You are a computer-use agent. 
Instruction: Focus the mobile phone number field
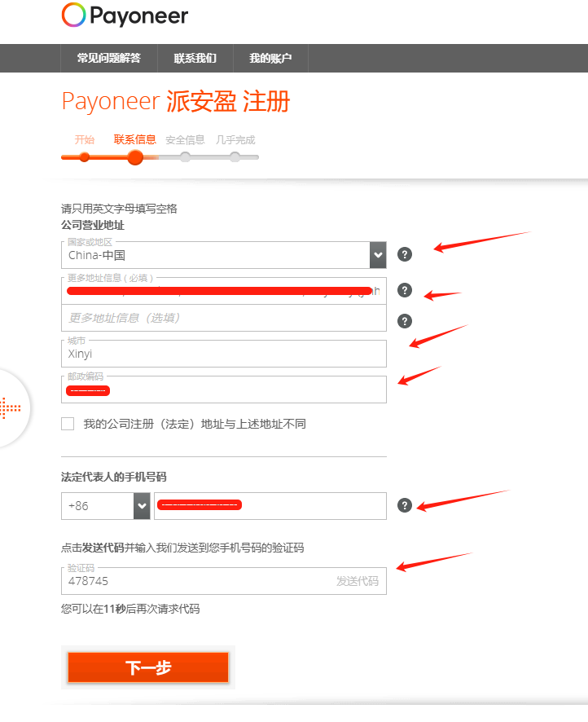tap(270, 505)
